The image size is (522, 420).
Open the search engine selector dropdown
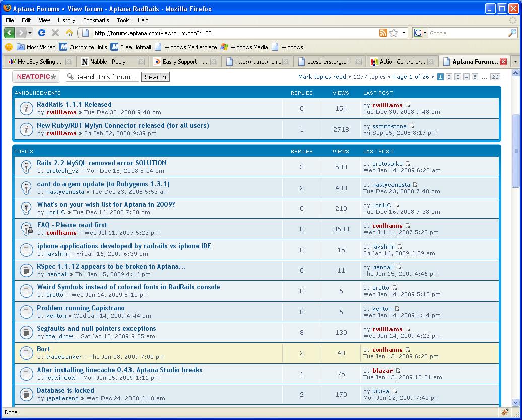pyautogui.click(x=420, y=33)
